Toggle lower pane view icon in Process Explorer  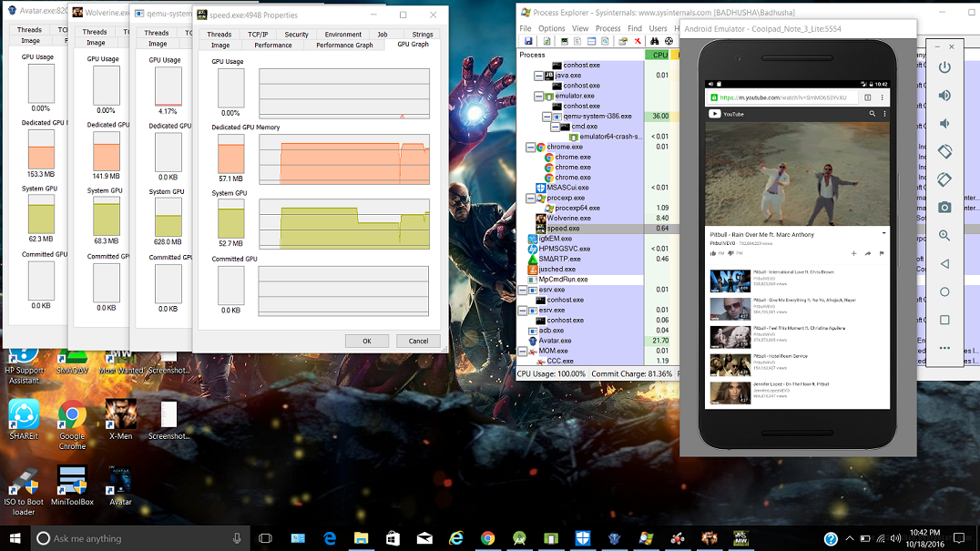[x=591, y=41]
